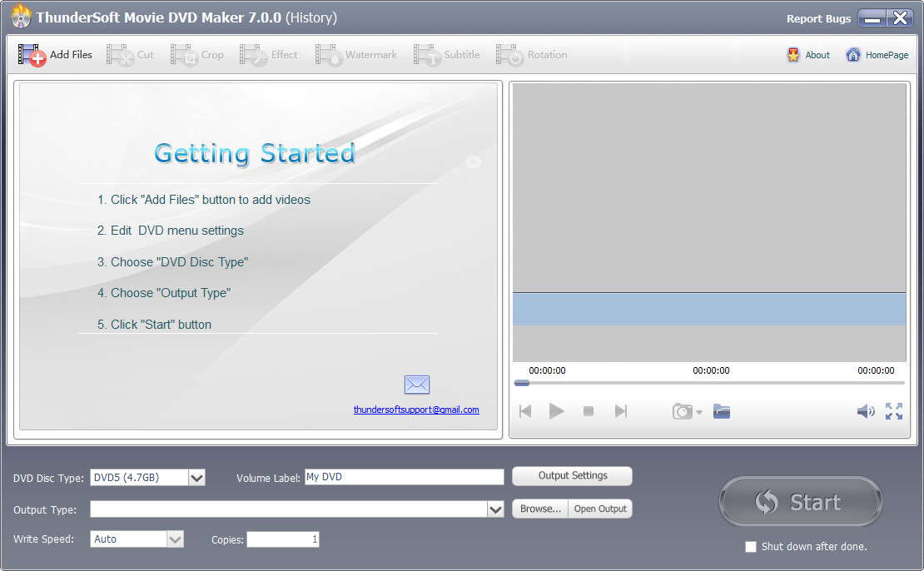
Task: Stop the video preview
Action: point(588,410)
